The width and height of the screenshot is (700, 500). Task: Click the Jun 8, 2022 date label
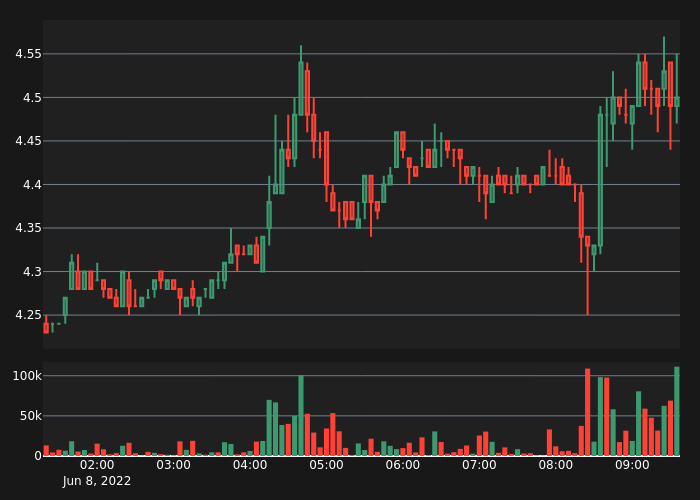tap(97, 481)
